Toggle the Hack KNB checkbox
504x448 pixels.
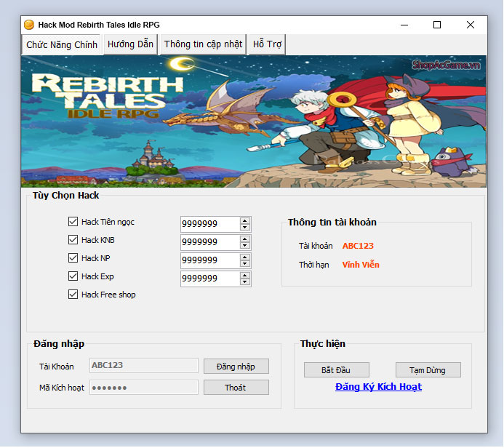click(x=73, y=240)
